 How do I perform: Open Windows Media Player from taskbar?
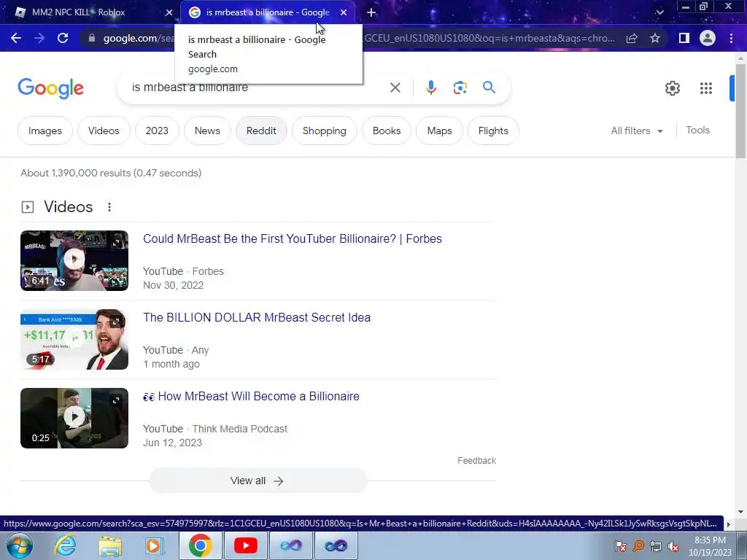(153, 545)
